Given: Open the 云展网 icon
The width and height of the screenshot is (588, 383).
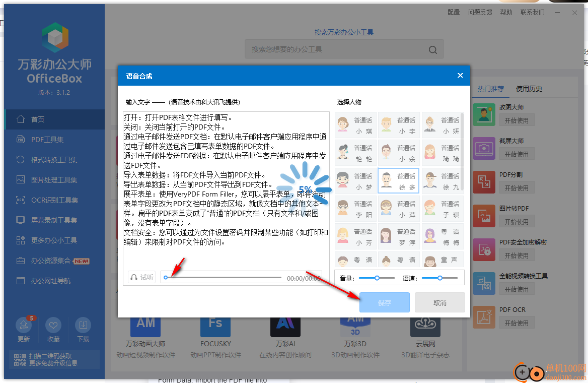Looking at the screenshot, I should tap(425, 327).
